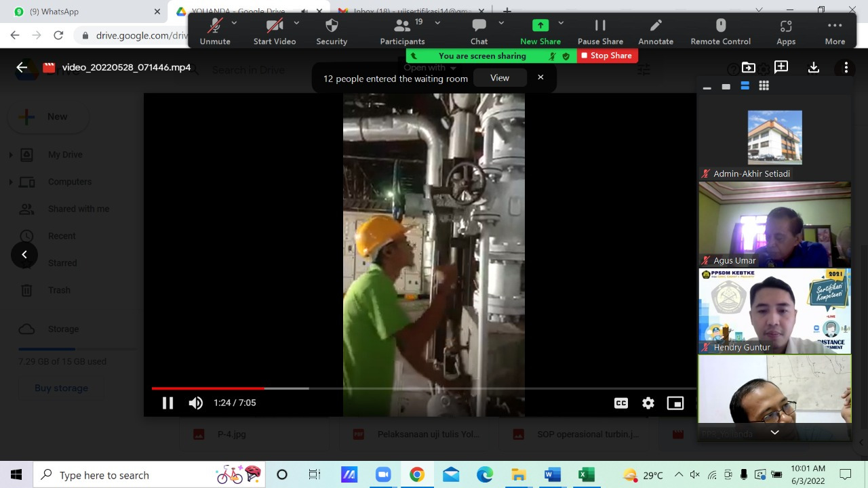
Task: Stop sharing your screen
Action: click(x=607, y=56)
